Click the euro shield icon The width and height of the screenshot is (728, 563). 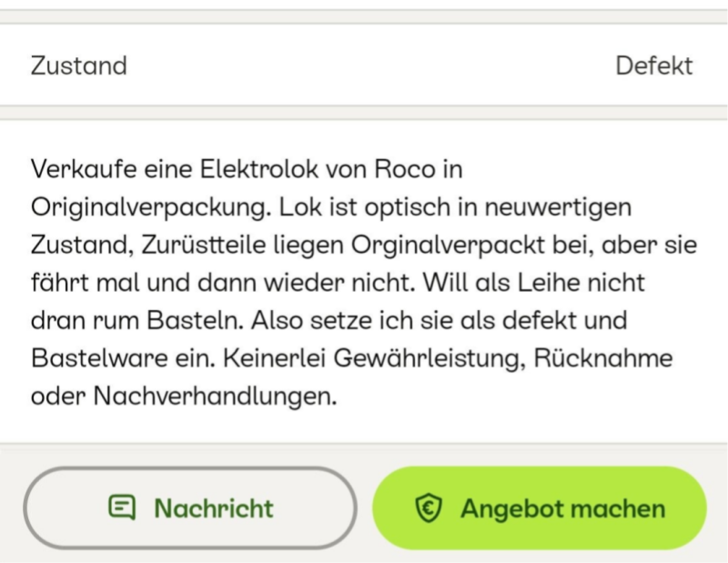click(x=428, y=508)
